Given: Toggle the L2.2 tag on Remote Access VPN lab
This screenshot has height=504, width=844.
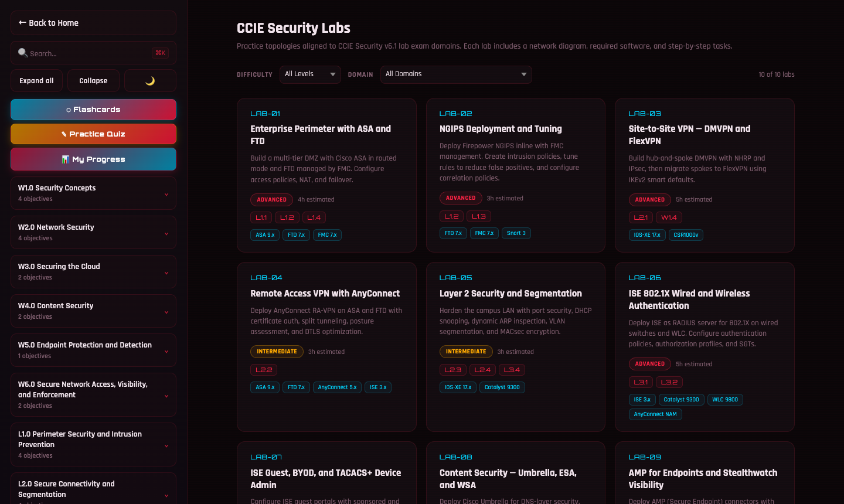Looking at the screenshot, I should click(x=264, y=369).
